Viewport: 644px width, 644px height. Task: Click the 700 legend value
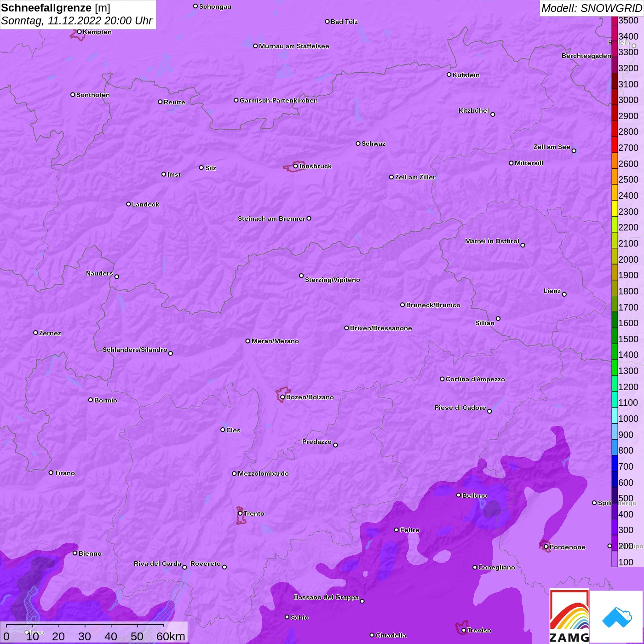click(x=626, y=466)
